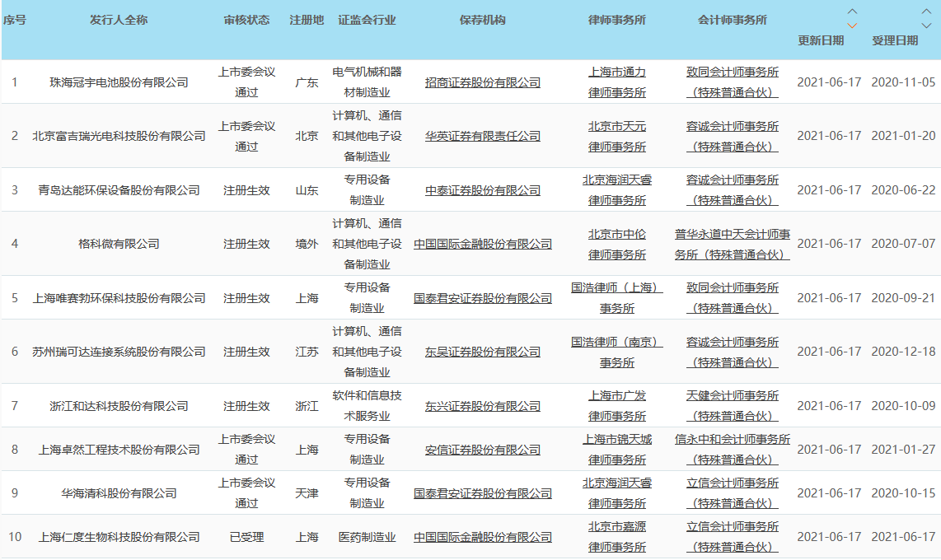Select 苏州瑞可达连接系统股份有限公司 issuer name
This screenshot has width=941, height=560.
(x=119, y=352)
